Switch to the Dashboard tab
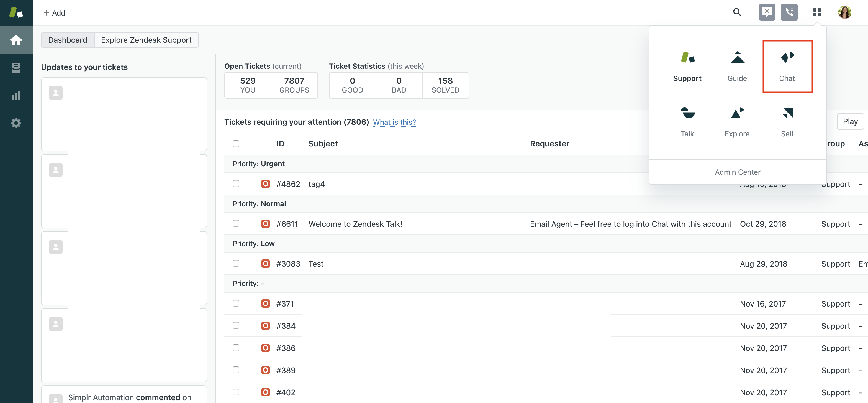 click(x=67, y=40)
